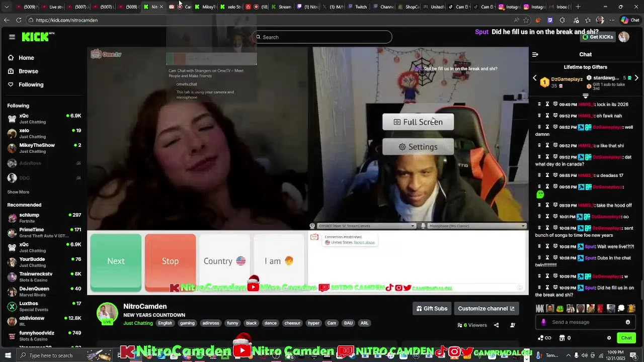Click the Kick logo
This screenshot has width=644, height=362.
[x=38, y=37]
